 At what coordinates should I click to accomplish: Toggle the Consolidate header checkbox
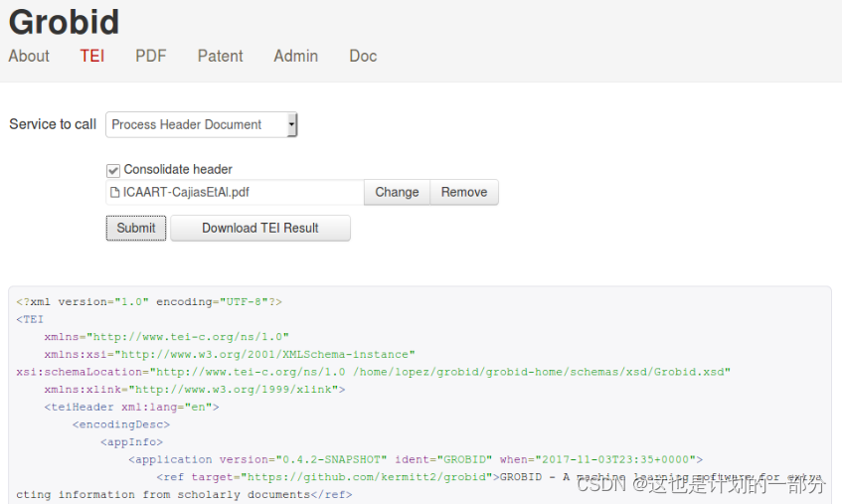click(112, 171)
